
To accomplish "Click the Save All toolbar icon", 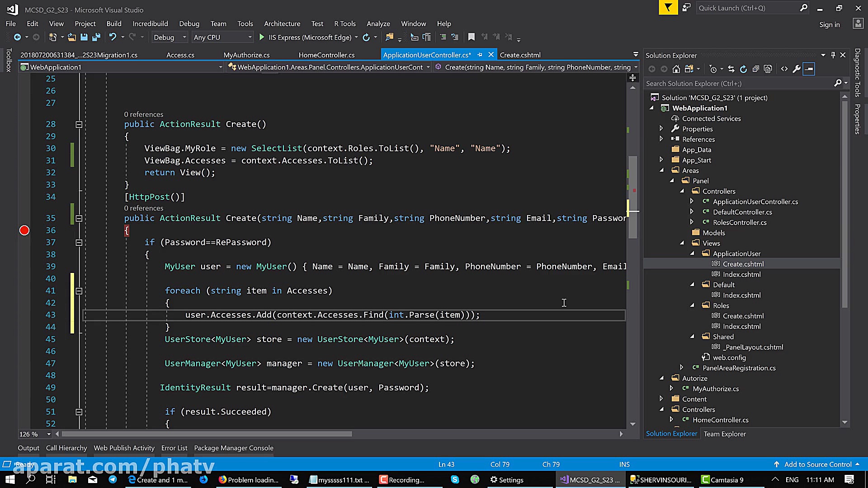I will pyautogui.click(x=96, y=37).
